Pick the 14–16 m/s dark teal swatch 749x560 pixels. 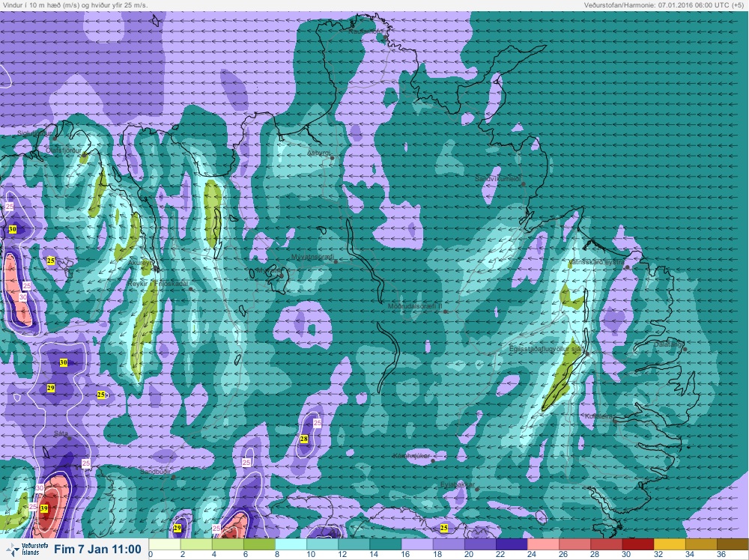tap(386, 544)
